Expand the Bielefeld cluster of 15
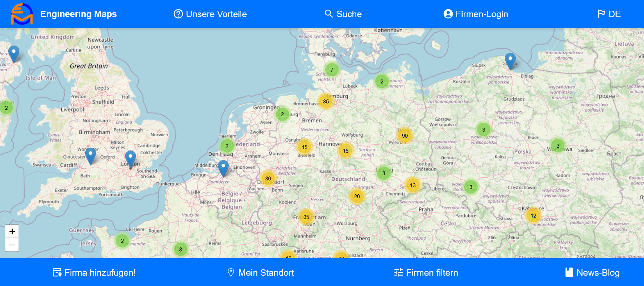644x286 pixels. [x=305, y=147]
